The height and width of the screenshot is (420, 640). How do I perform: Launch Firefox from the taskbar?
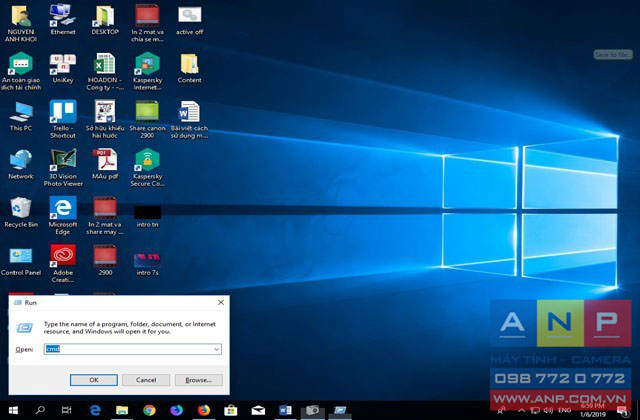(x=204, y=410)
